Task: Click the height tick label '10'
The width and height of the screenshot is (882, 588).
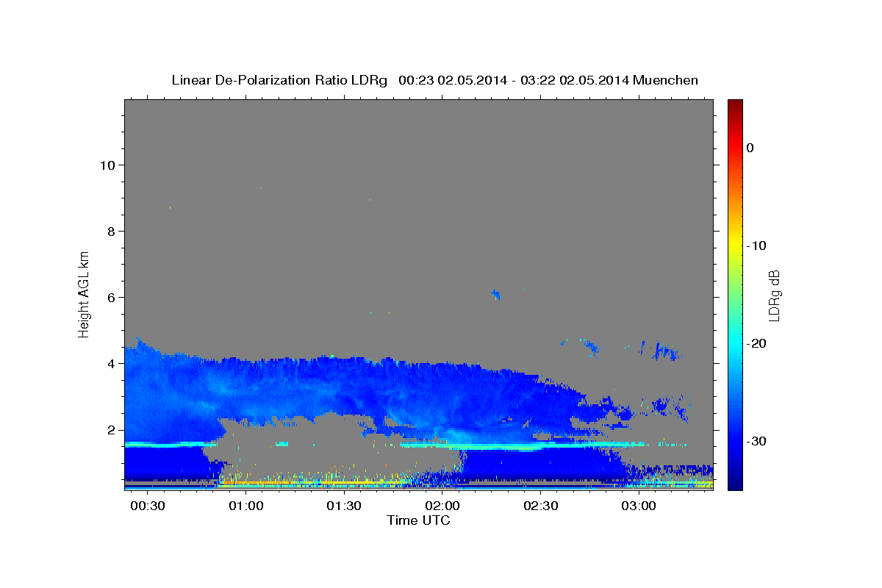Action: pos(107,165)
